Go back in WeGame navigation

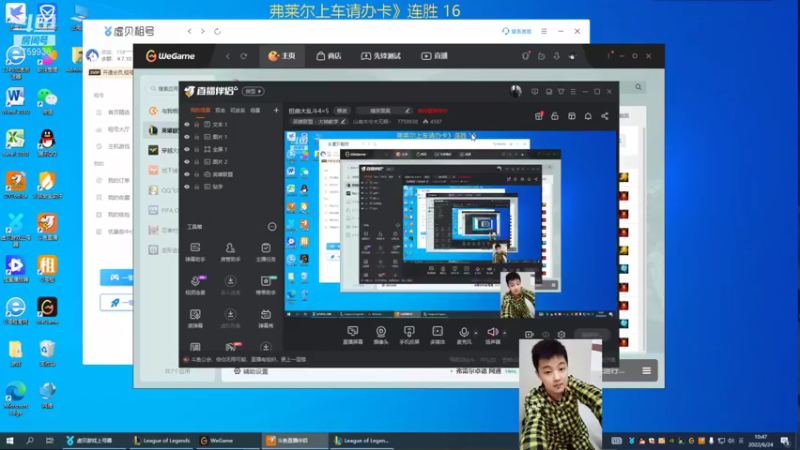(228, 56)
